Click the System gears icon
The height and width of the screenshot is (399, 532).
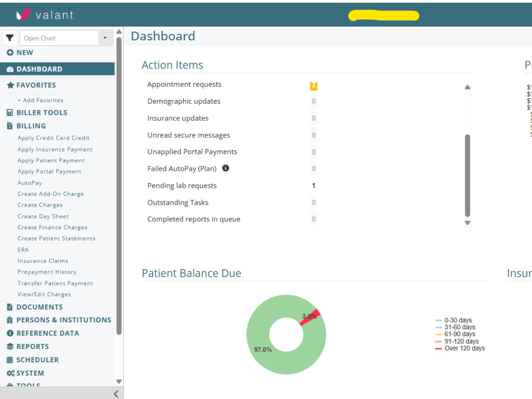click(x=11, y=373)
